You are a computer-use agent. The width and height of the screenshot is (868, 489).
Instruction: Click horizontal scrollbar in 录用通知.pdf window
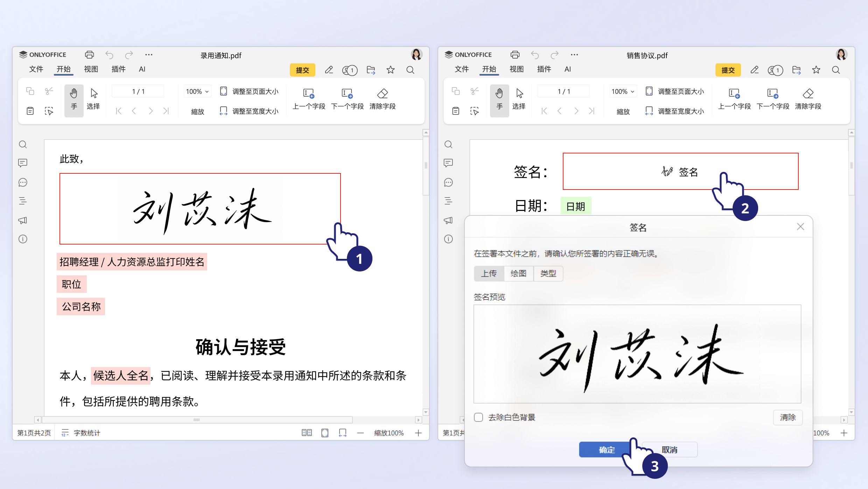196,420
